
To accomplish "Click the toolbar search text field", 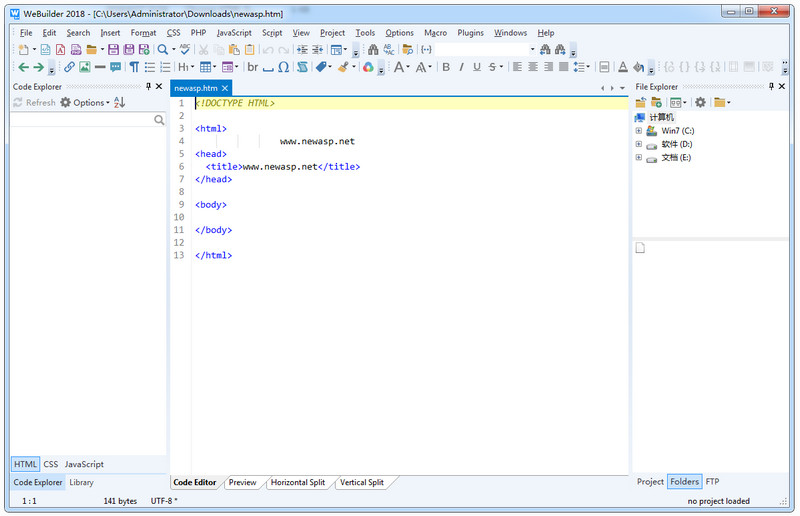I will click(x=481, y=50).
